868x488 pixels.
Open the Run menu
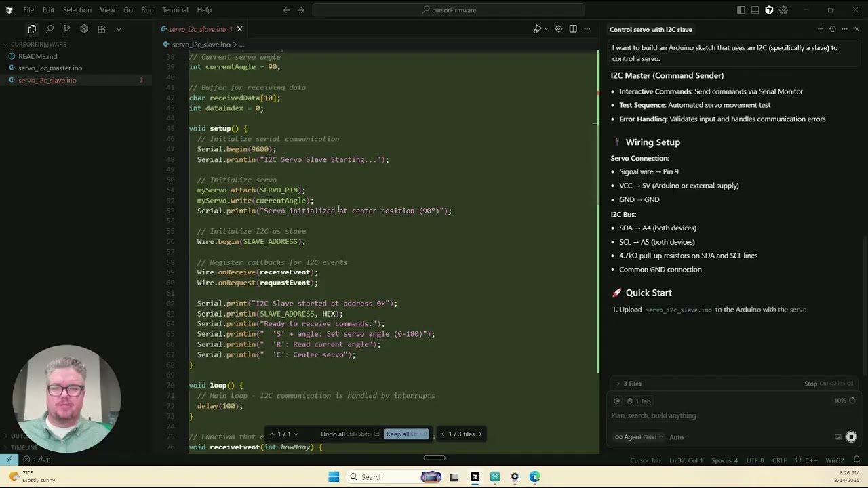point(147,10)
